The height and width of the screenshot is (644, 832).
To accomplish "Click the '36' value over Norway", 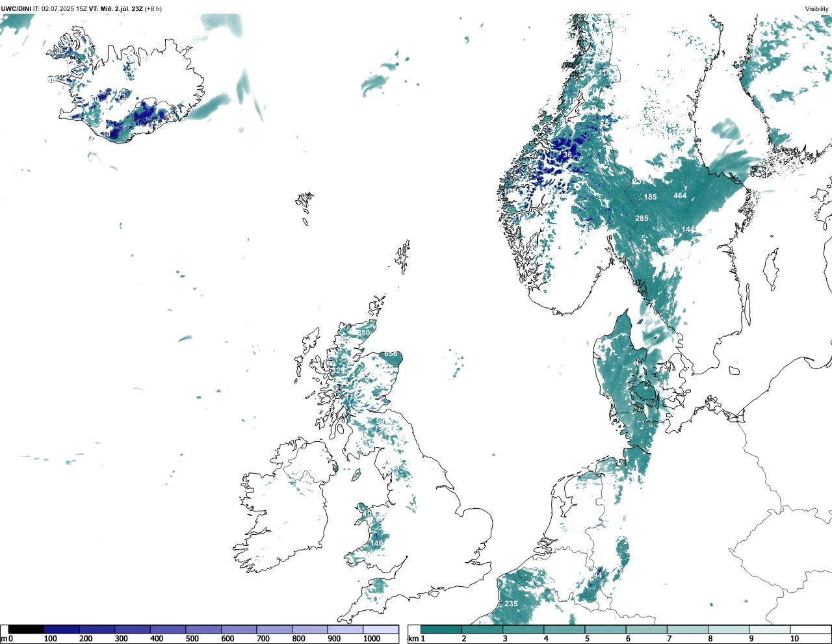I will click(567, 155).
